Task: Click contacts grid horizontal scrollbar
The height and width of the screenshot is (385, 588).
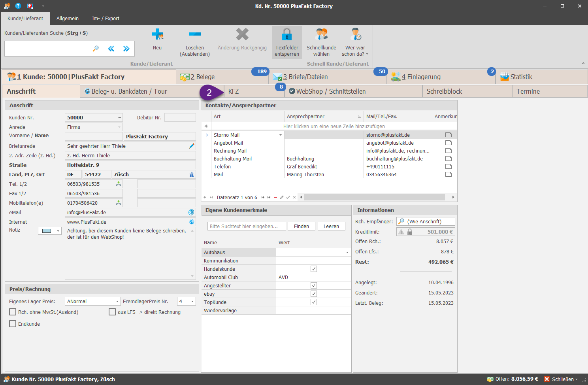Action: coord(374,197)
